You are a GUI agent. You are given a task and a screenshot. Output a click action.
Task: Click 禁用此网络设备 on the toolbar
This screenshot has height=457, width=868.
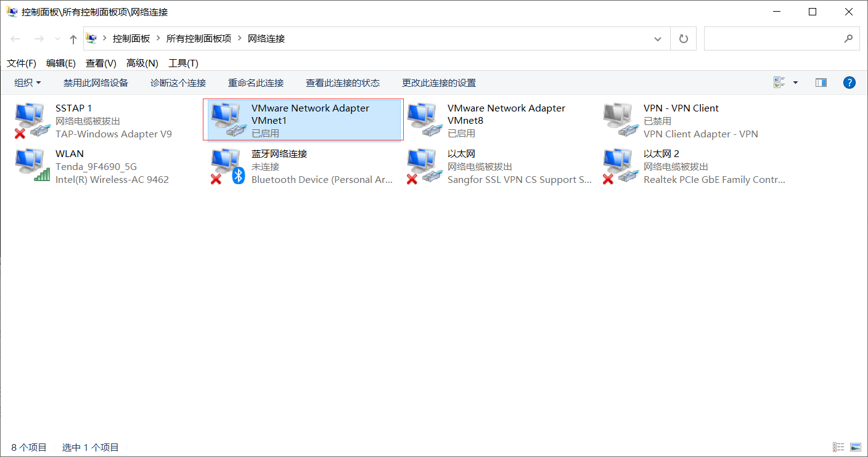[x=96, y=82]
